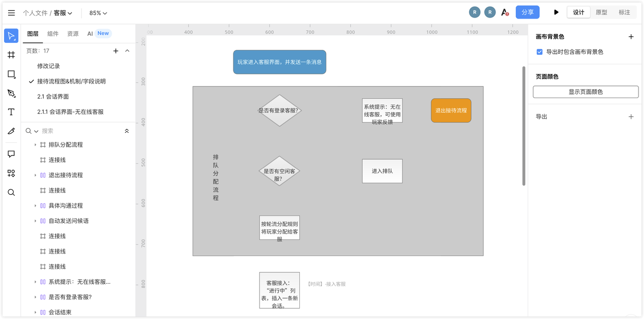Screen dimensions: 644x319
Task: Click the first R collaborator avatar
Action: coord(474,12)
